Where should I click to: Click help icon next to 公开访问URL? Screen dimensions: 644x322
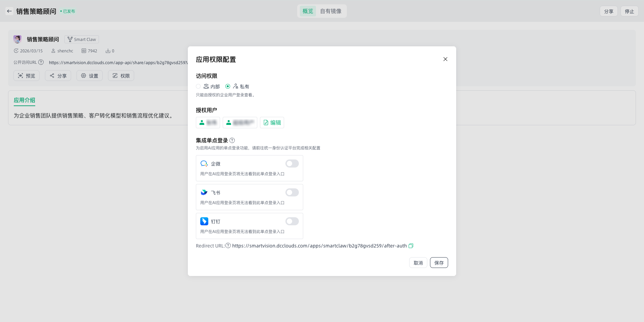tap(41, 62)
